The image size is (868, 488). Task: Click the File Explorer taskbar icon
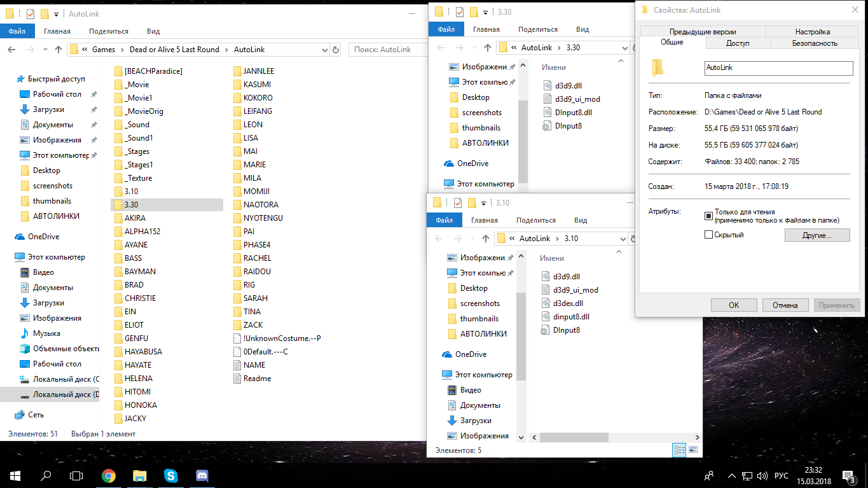coord(140,475)
